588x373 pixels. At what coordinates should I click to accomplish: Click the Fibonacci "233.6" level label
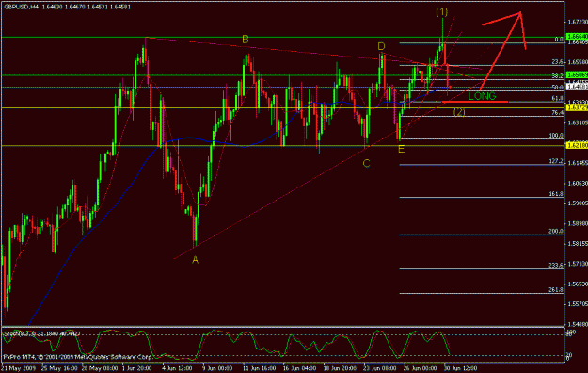point(556,266)
